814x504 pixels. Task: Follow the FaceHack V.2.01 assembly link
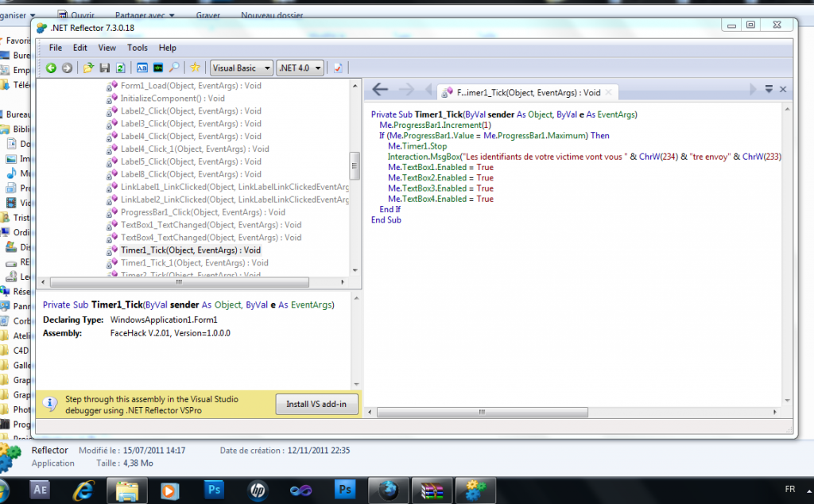pos(170,333)
